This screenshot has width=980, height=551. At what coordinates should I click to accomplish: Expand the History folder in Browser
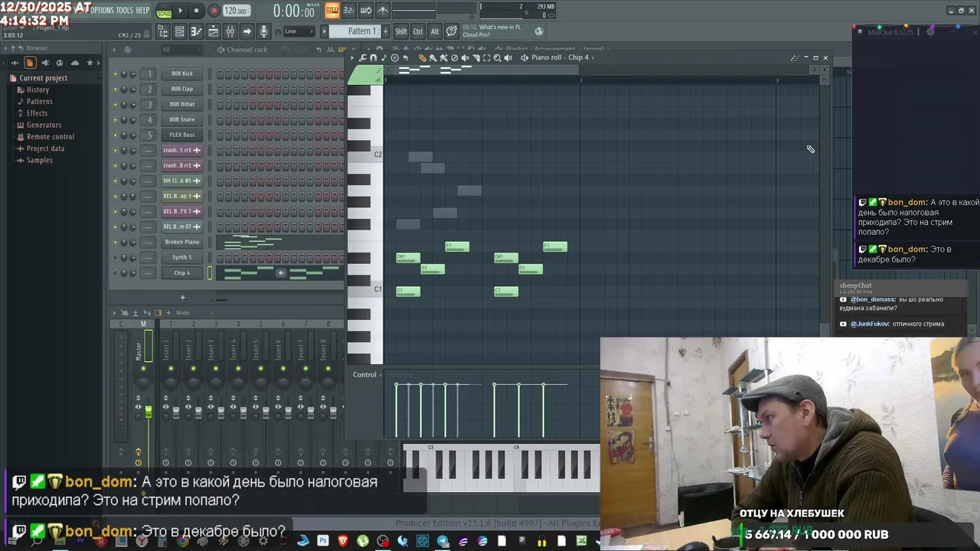[38, 90]
